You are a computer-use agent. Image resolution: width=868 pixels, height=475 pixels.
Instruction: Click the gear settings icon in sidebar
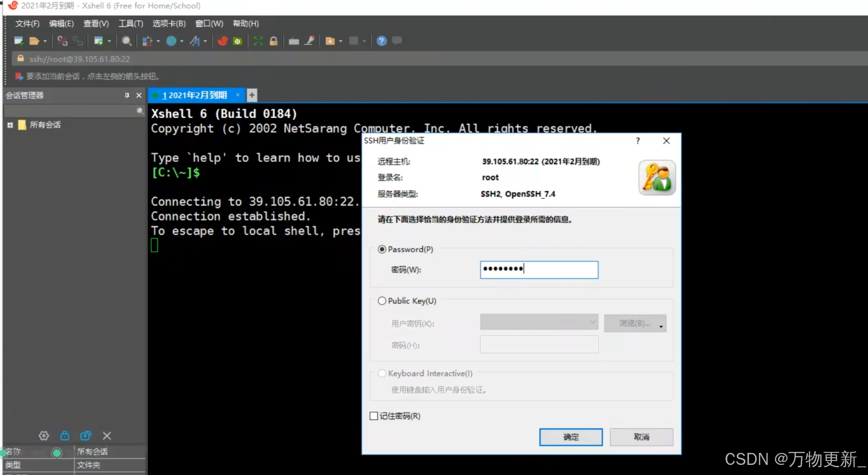tap(44, 436)
